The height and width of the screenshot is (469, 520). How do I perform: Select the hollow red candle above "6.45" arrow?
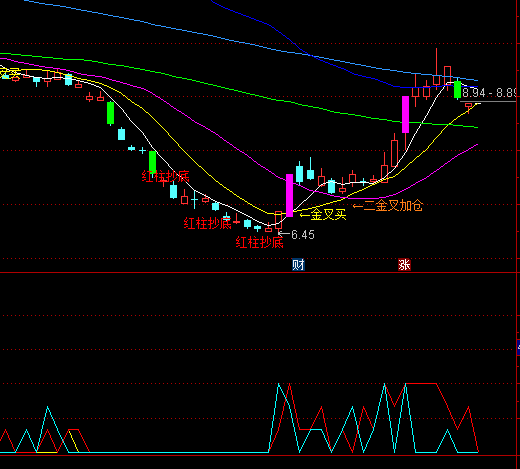point(278,220)
